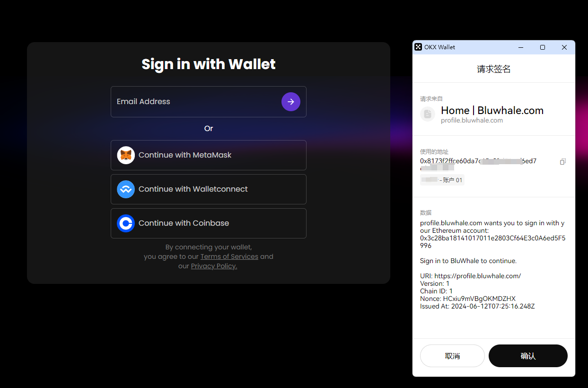The width and height of the screenshot is (588, 388).
Task: Click the profile.bluwhale.com domain text
Action: [472, 121]
